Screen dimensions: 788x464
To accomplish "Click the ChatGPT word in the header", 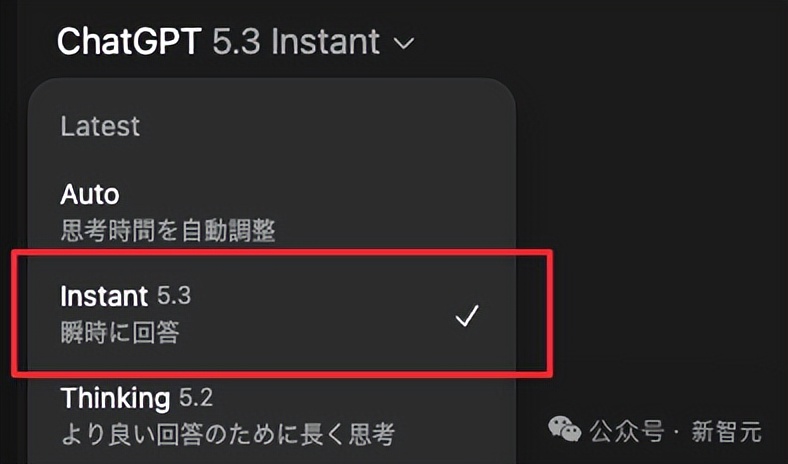I will pyautogui.click(x=129, y=41).
